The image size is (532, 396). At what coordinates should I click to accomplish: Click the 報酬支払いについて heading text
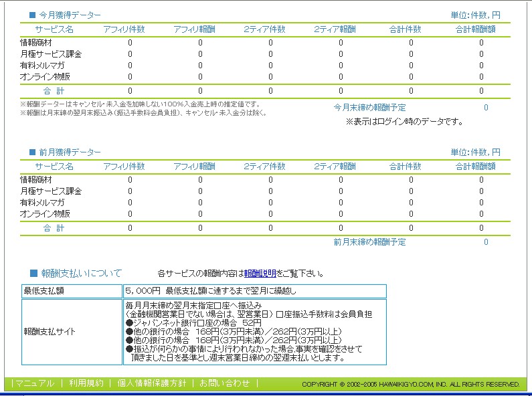(82, 274)
